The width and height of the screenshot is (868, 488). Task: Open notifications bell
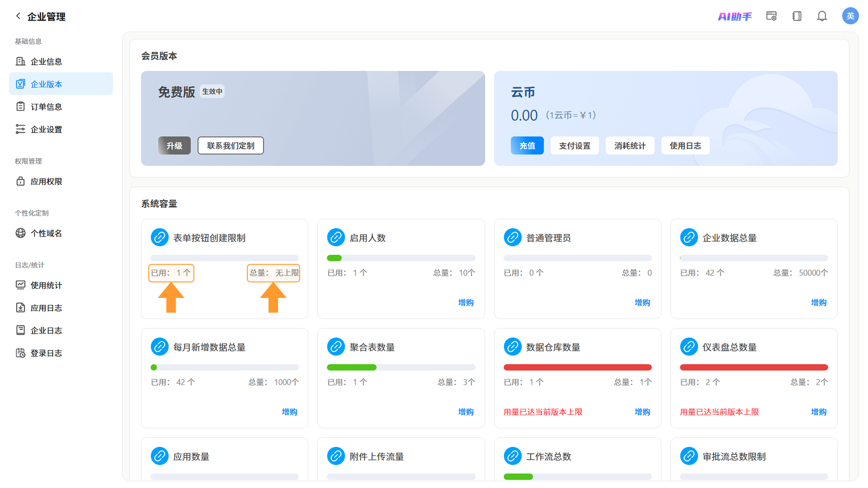[x=822, y=16]
